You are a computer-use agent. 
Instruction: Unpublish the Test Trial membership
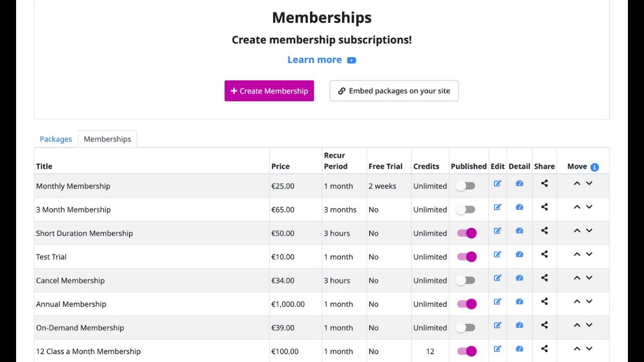[x=466, y=257]
